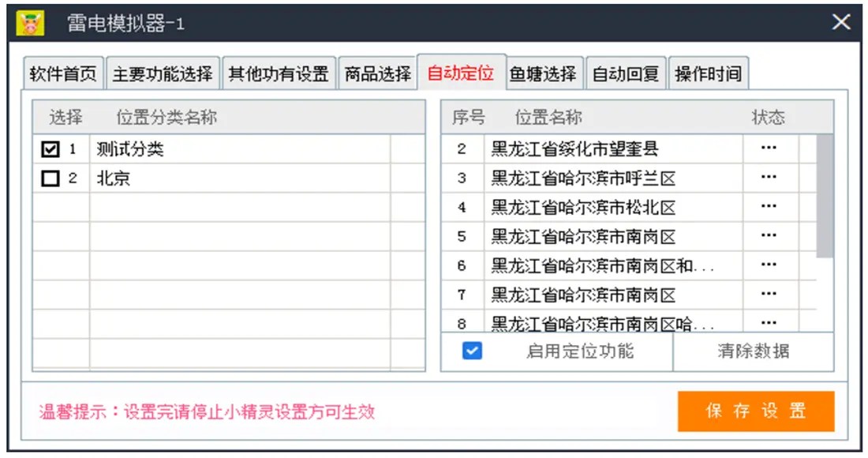Click the ··· status icon in row 3
The width and height of the screenshot is (868, 458).
[769, 178]
